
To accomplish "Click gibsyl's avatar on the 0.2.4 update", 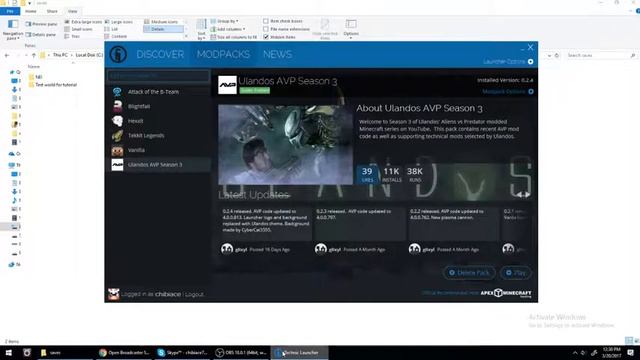I will [x=227, y=249].
